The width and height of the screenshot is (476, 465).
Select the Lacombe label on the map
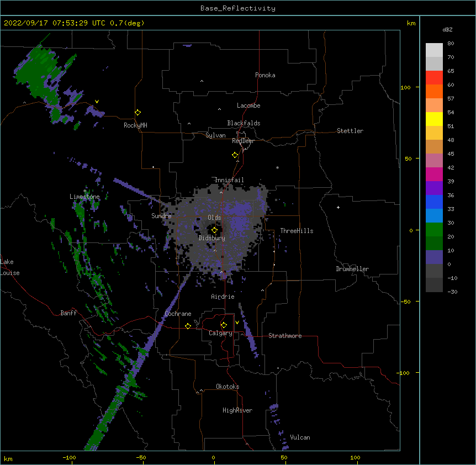[x=248, y=105]
